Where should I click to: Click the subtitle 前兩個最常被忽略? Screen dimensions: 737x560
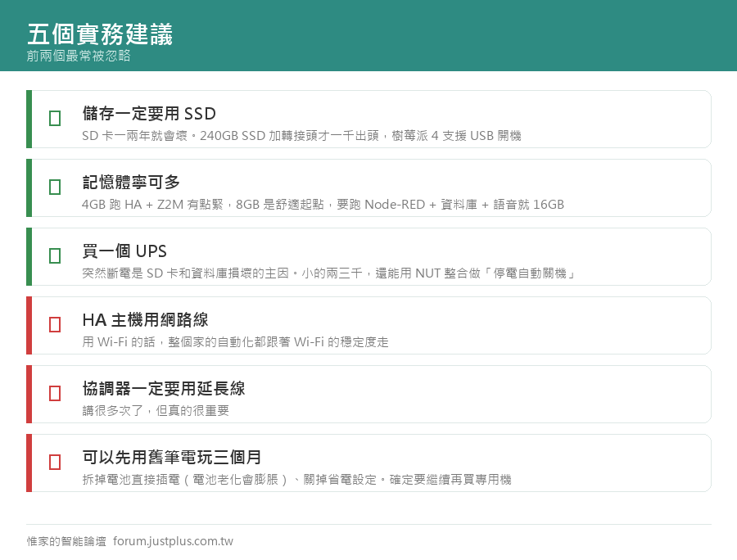point(79,56)
